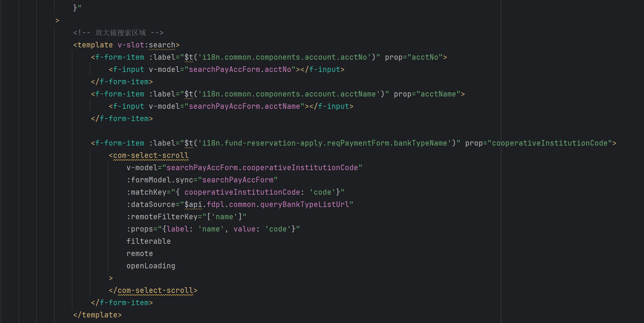
Task: Click the openLoading attribute
Action: click(151, 266)
